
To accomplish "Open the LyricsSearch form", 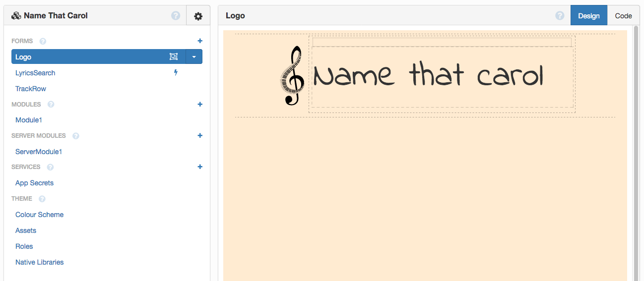I will (35, 73).
